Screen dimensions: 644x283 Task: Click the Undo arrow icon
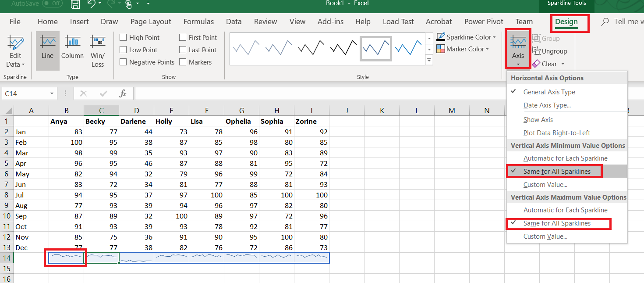[91, 4]
